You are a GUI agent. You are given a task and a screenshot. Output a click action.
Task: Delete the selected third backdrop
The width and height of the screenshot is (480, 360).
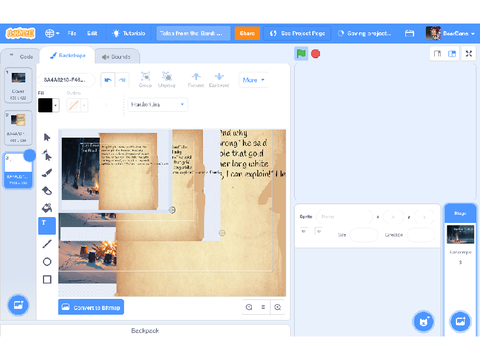30,155
